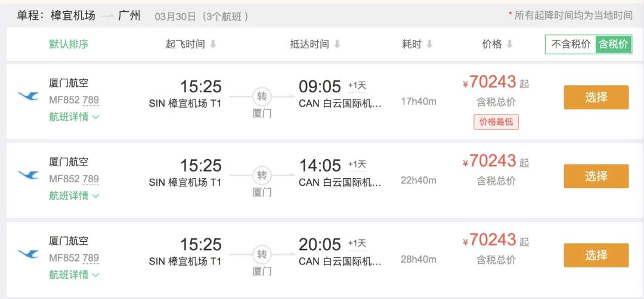
Task: Click 选择 button for the 17h40m flight
Action: coord(596,97)
